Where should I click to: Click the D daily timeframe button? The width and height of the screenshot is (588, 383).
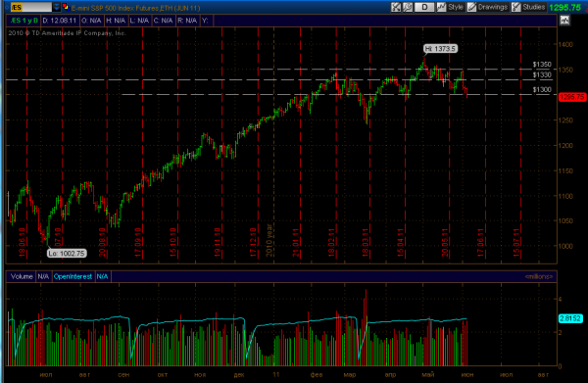[424, 7]
